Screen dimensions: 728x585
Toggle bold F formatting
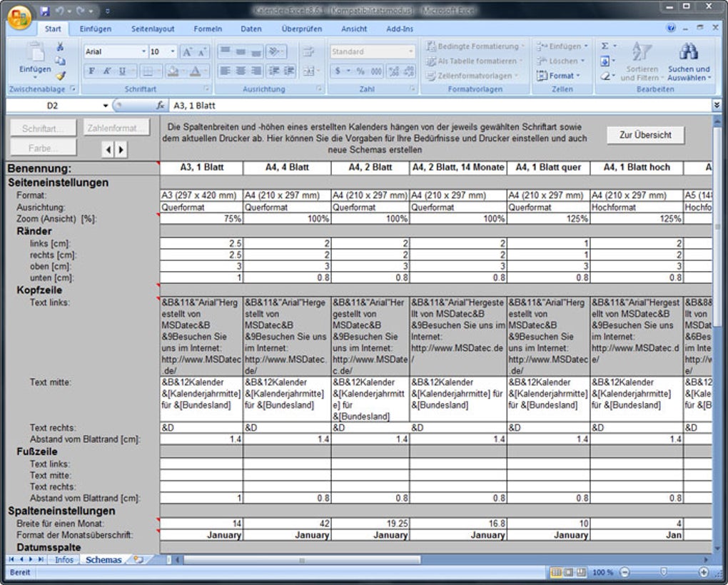point(91,71)
